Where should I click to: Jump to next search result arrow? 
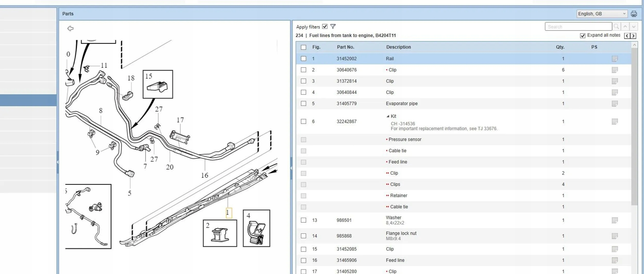[x=634, y=27]
